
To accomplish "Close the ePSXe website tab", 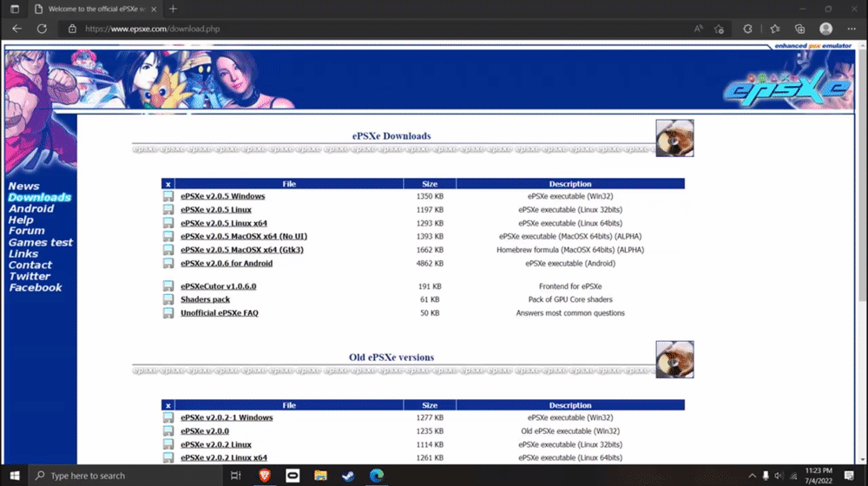I will click(x=154, y=9).
